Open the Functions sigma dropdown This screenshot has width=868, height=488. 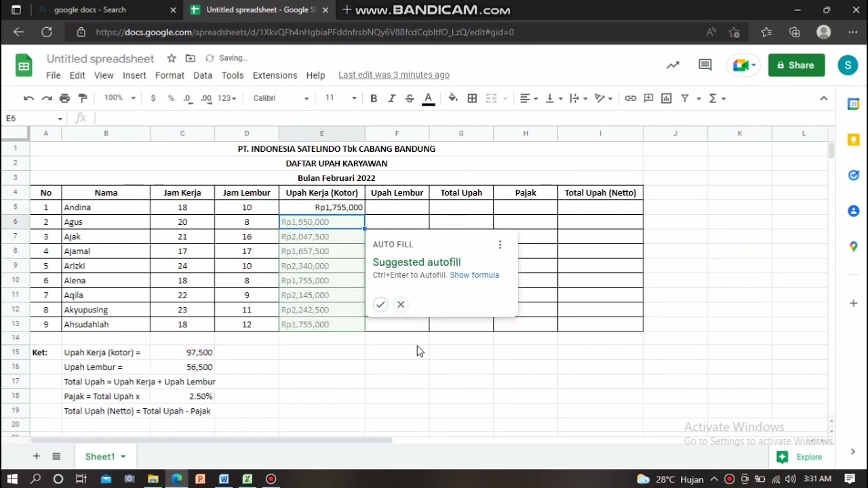coord(717,98)
